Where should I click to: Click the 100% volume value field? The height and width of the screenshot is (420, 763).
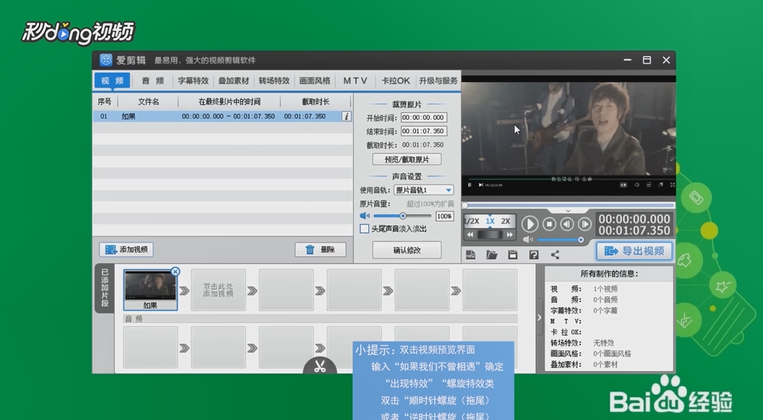click(444, 216)
